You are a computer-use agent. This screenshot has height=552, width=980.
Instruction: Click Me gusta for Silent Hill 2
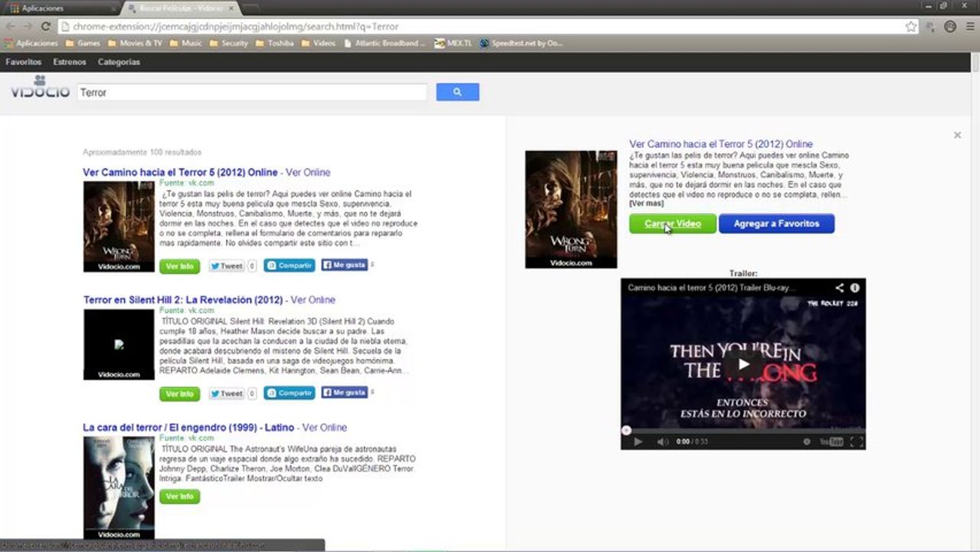coord(345,393)
